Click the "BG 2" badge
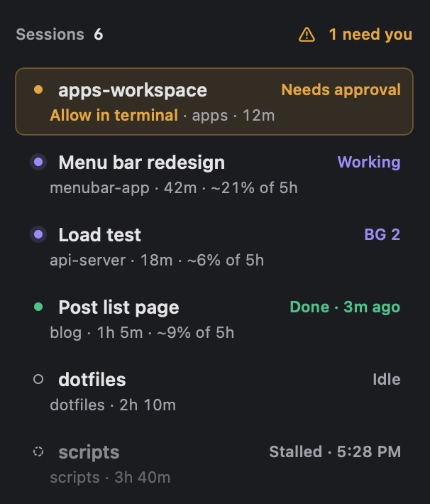The height and width of the screenshot is (504, 430). (382, 234)
